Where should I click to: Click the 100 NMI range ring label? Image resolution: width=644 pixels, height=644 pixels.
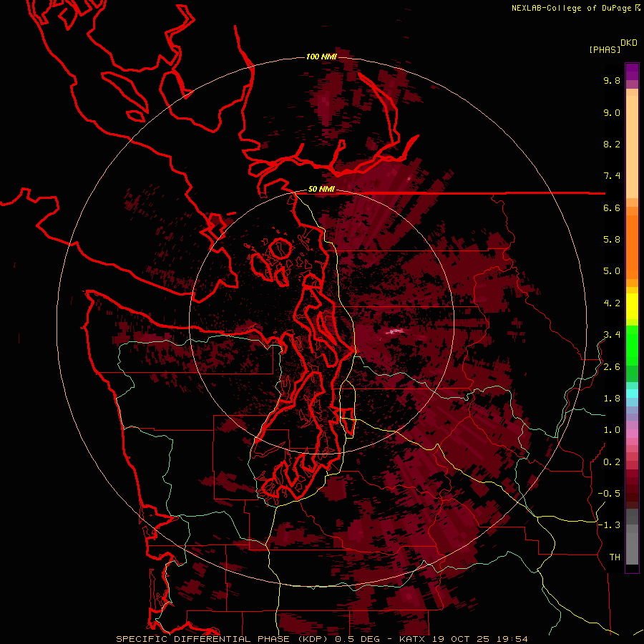321,57
